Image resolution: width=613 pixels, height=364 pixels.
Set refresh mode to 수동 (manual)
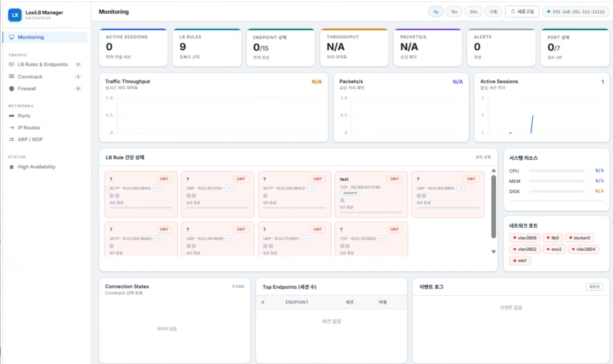click(493, 11)
